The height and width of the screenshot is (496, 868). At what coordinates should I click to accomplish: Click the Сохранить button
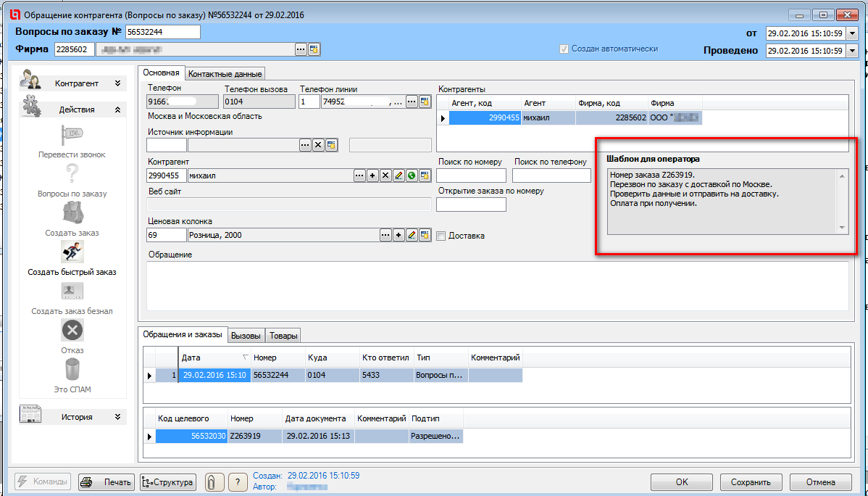click(750, 482)
